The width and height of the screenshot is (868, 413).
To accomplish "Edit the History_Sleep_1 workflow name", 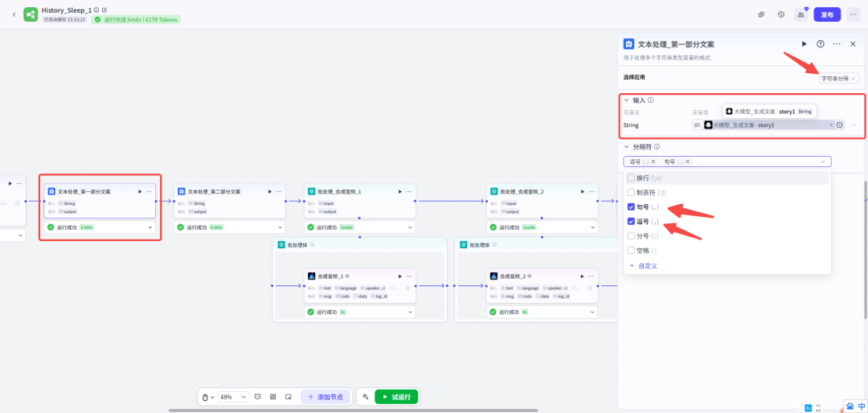I will point(104,10).
